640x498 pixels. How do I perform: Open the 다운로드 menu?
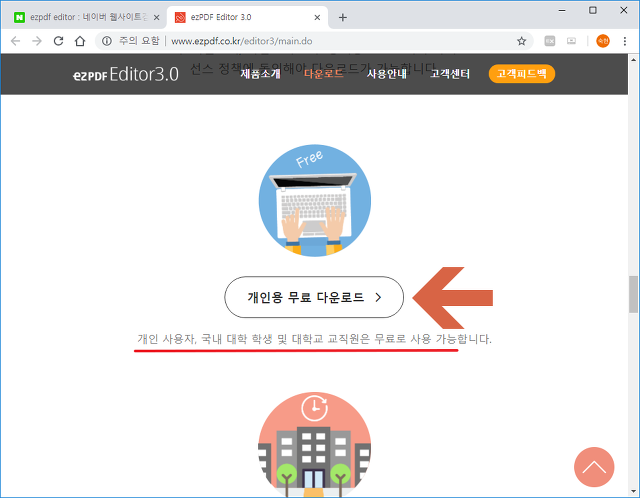coord(324,74)
